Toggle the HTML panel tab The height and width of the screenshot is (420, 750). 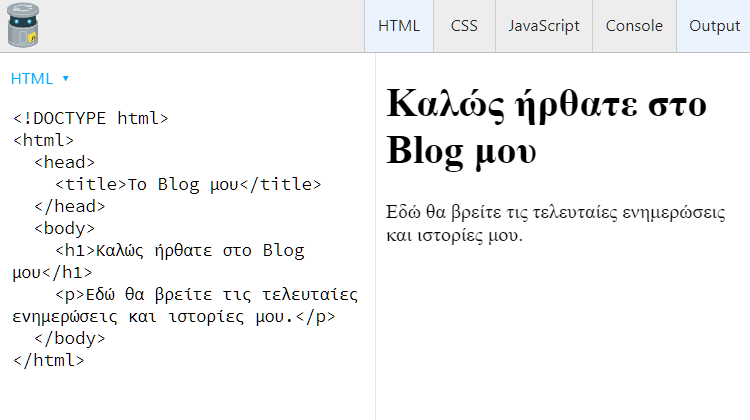click(x=399, y=26)
